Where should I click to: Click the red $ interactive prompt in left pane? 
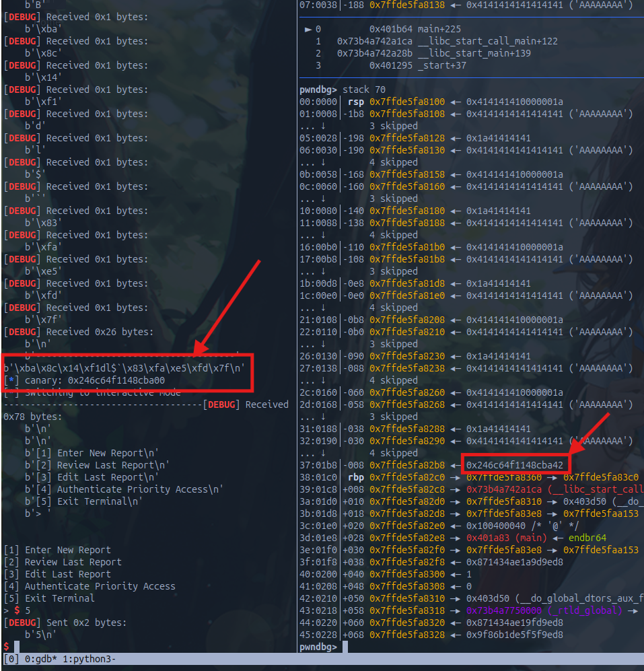(x=6, y=647)
